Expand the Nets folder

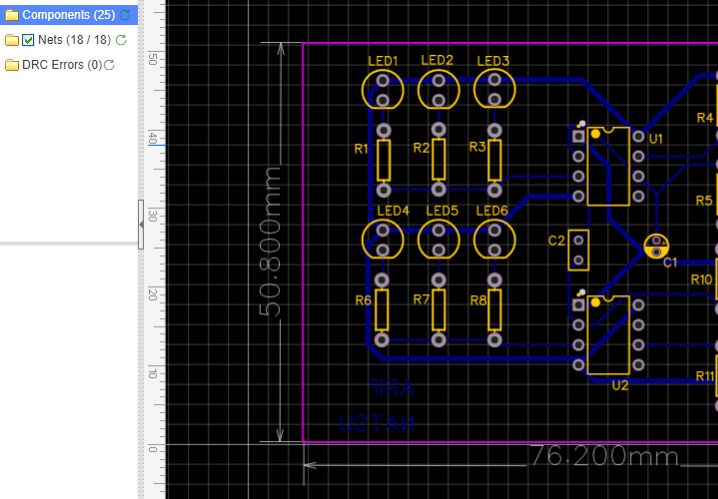pyautogui.click(x=12, y=40)
